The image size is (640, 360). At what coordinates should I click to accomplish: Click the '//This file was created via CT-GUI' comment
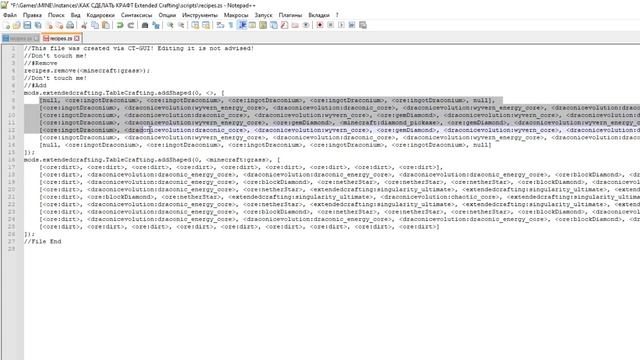tap(139, 48)
